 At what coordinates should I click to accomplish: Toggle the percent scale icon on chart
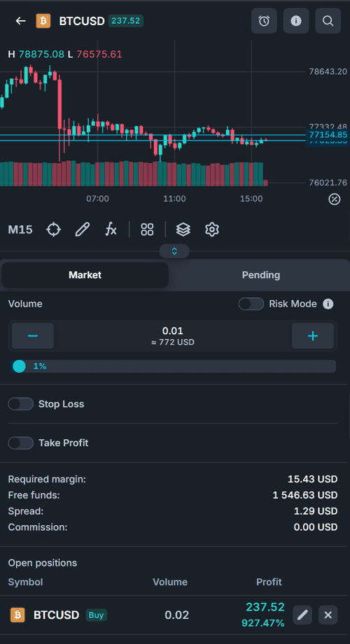coord(335,199)
